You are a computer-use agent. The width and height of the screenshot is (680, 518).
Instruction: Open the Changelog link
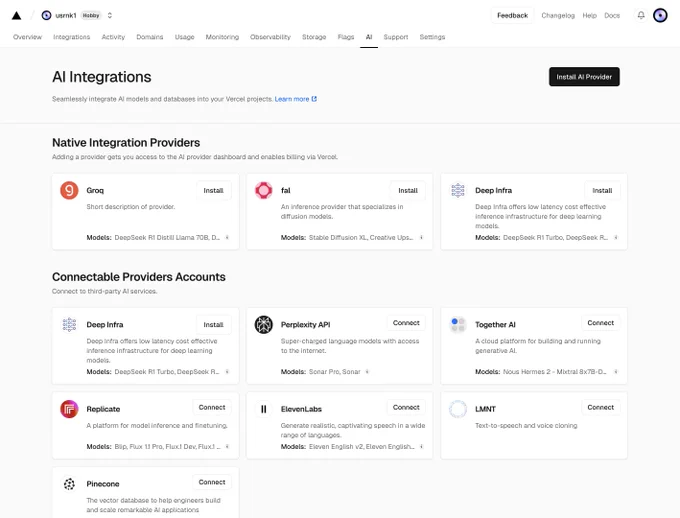click(558, 16)
